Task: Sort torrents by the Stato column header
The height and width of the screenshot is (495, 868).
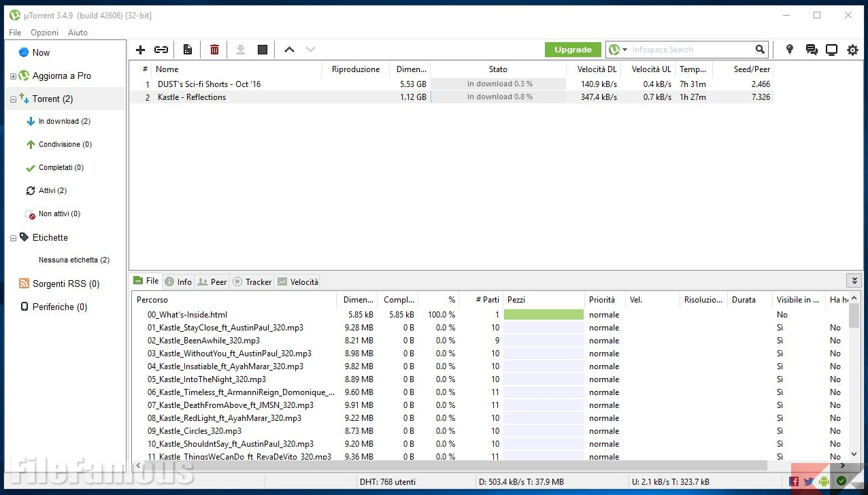Action: (x=498, y=69)
